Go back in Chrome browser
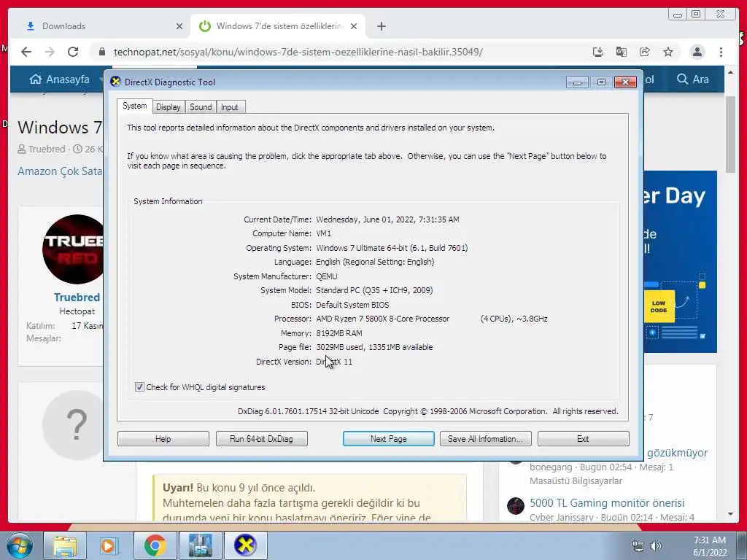The image size is (747, 560). (26, 52)
